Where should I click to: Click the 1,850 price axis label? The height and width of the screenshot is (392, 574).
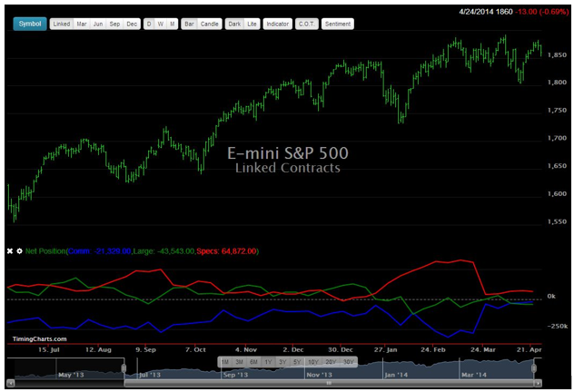[x=557, y=54]
